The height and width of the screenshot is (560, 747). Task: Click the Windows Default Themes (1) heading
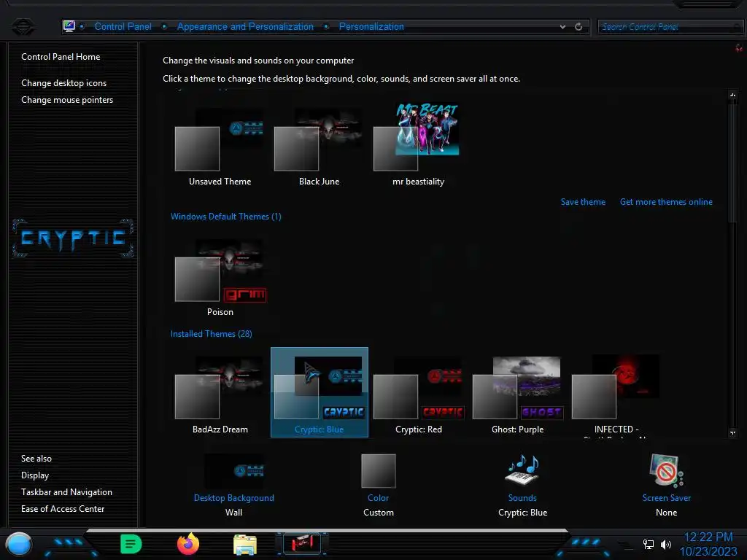tap(226, 216)
